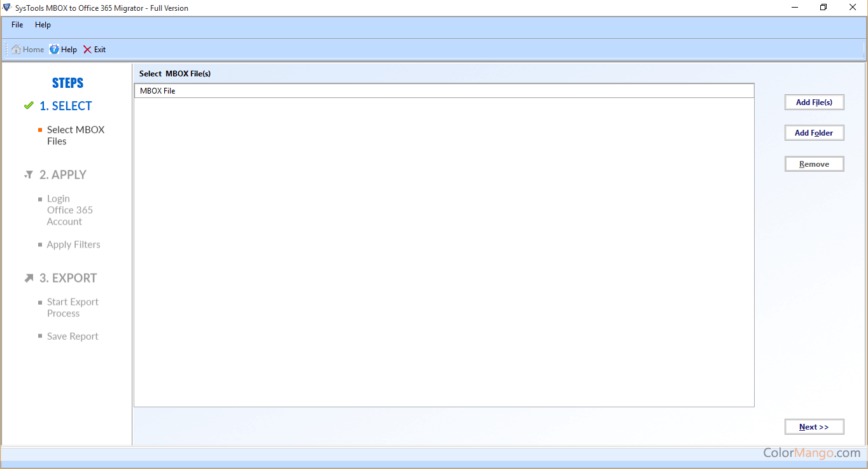Select the Save Report step
This screenshot has height=469, width=868.
coord(73,336)
